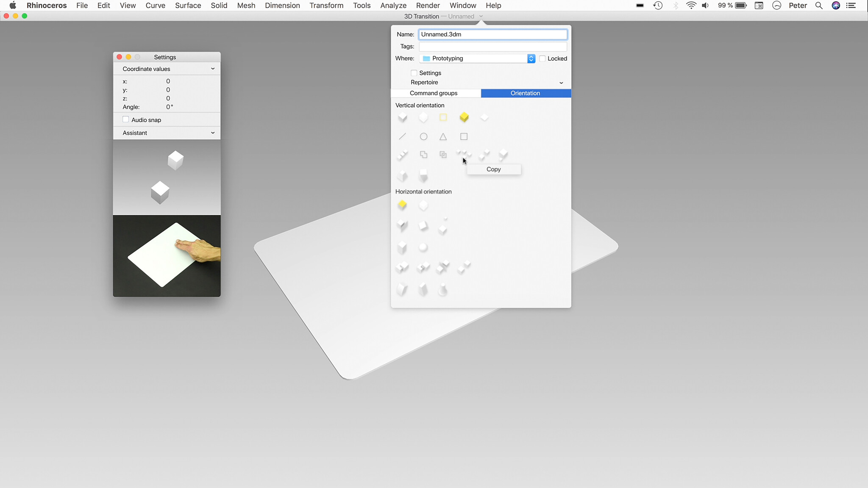The height and width of the screenshot is (488, 868).
Task: Select the Orientation tab
Action: tap(525, 93)
